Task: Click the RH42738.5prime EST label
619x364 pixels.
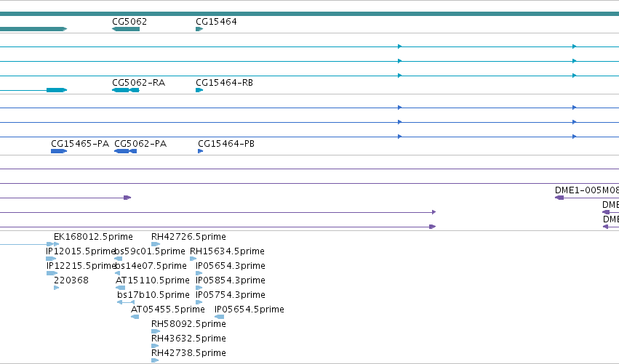Action: (188, 353)
